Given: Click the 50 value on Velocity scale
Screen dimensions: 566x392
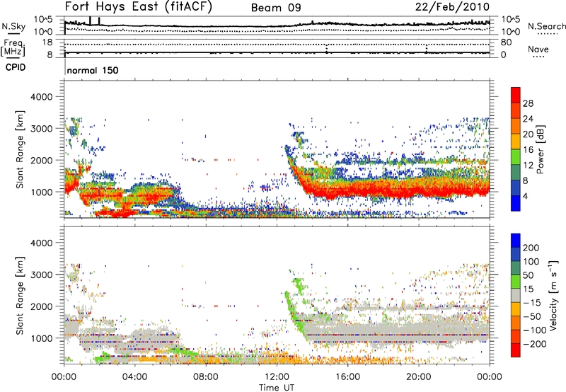Looking at the screenshot, I should 528,275.
